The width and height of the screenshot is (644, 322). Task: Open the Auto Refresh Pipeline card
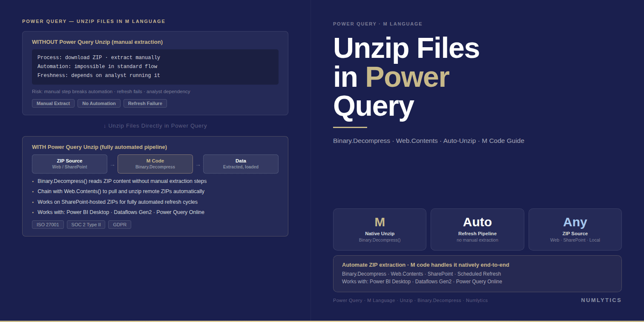click(x=477, y=229)
